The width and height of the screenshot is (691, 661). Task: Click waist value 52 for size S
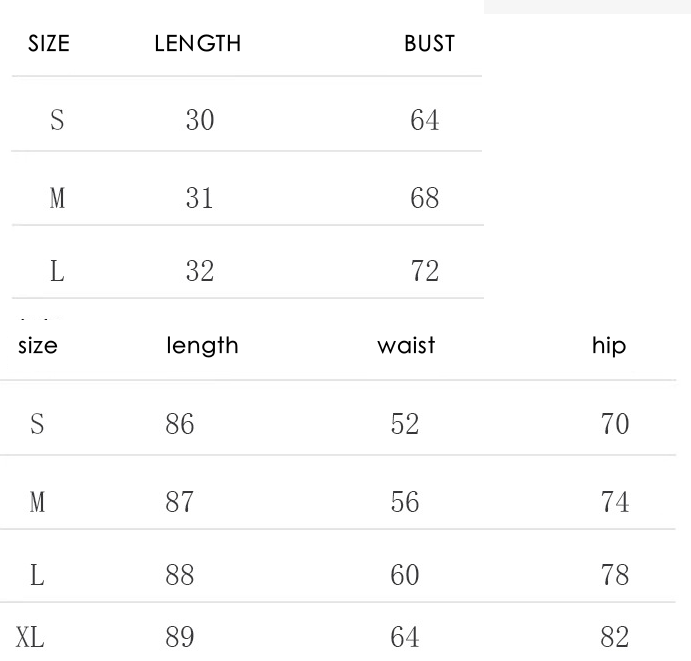point(405,425)
